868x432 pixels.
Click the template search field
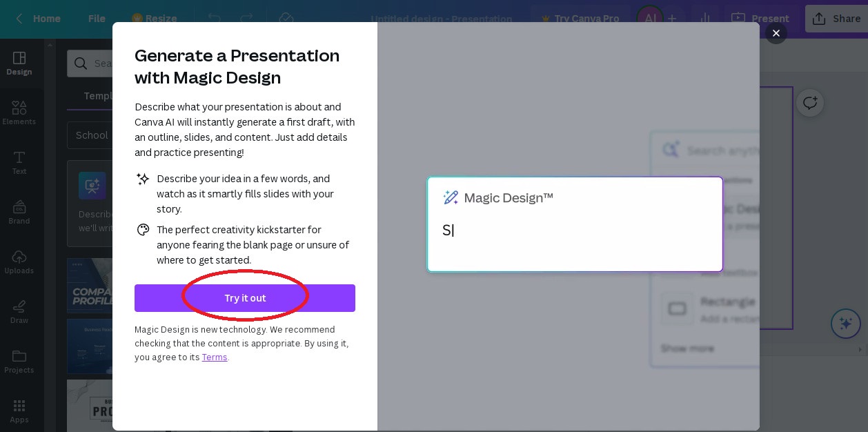[90, 63]
